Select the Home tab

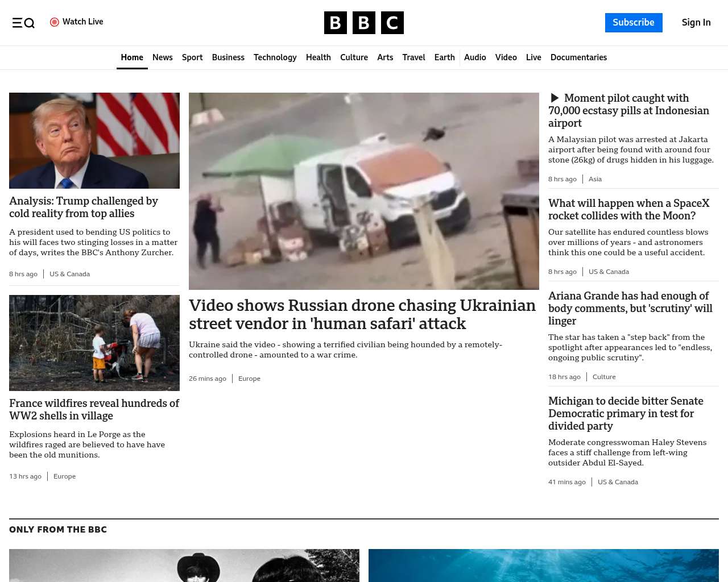pos(132,57)
